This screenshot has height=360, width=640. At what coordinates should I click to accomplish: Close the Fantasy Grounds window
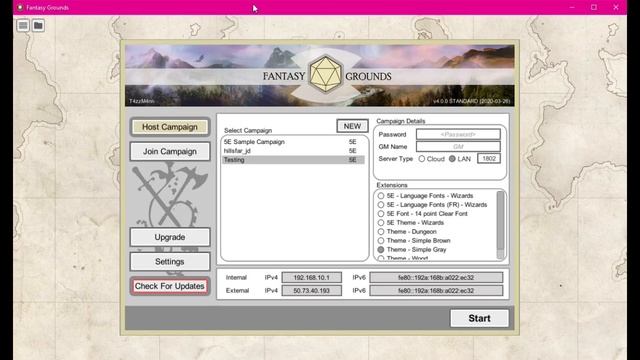click(616, 7)
